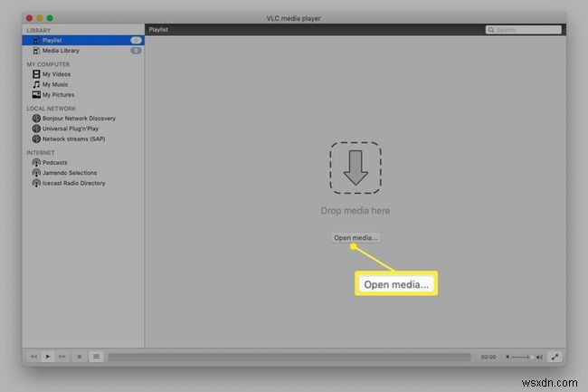Skip forward with the next button
588x392 pixels.
coord(62,357)
